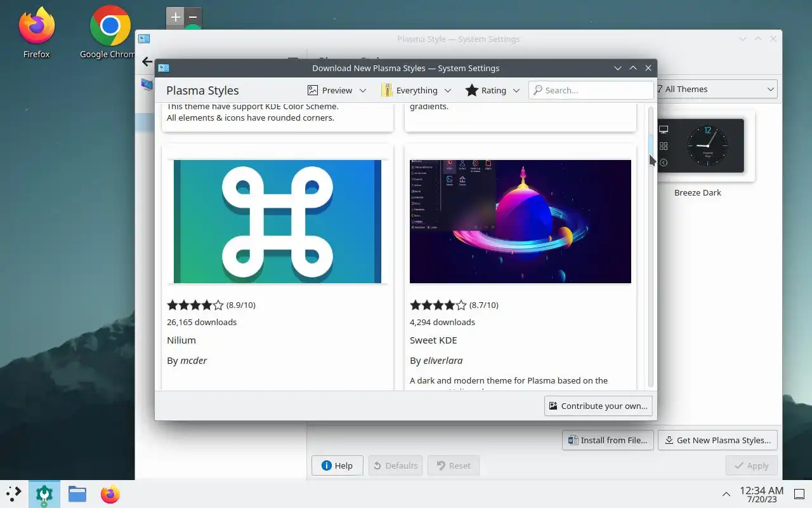Select the Breeze Dark theme thumbnail
The height and width of the screenshot is (508, 812).
700,145
